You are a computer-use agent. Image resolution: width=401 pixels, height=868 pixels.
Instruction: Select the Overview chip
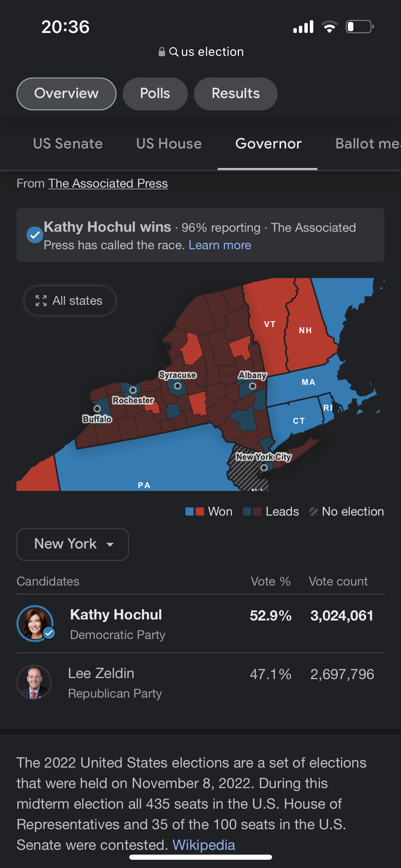pyautogui.click(x=66, y=94)
